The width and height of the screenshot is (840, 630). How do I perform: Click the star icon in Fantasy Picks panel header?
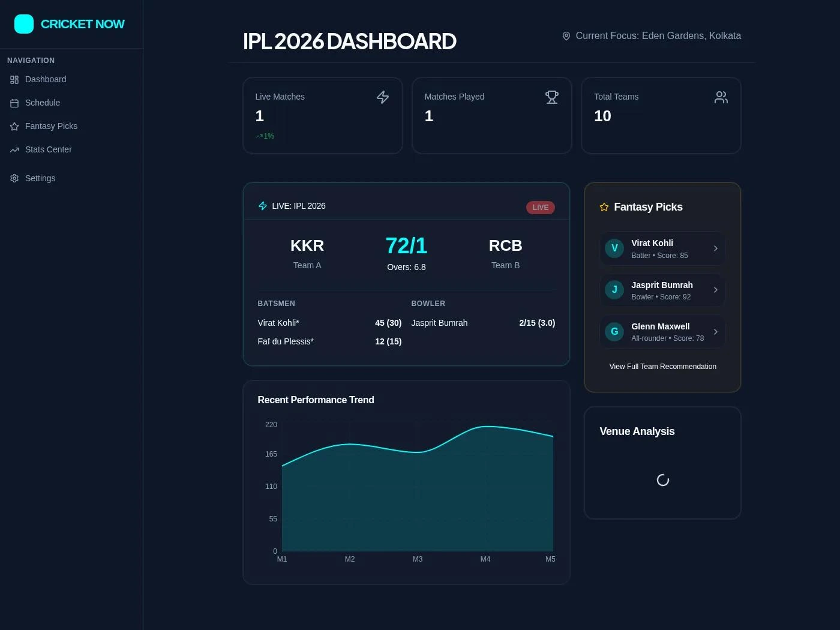(x=604, y=207)
